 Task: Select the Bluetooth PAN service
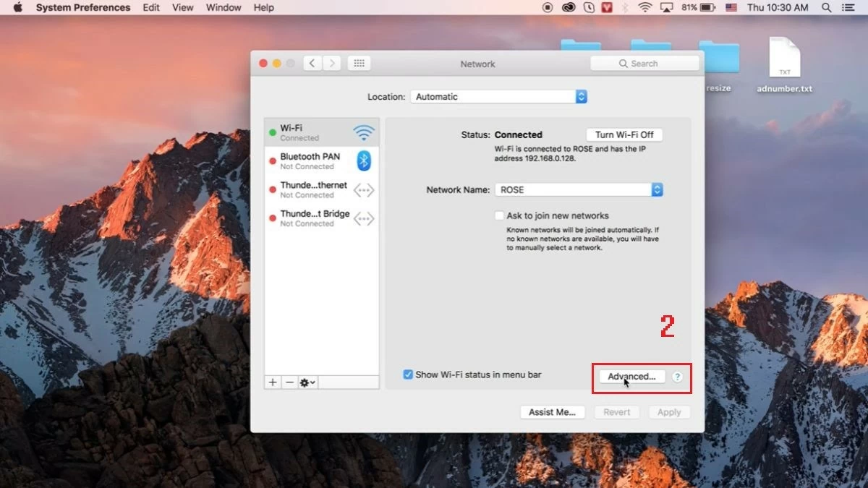pos(311,160)
